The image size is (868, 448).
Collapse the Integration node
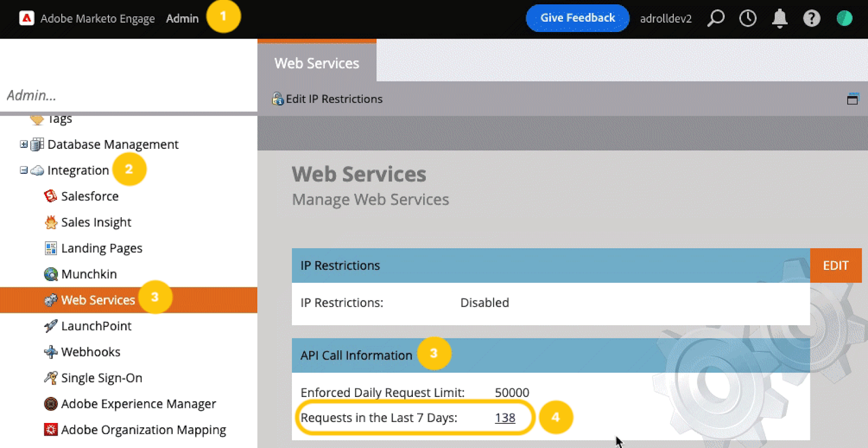tap(24, 170)
